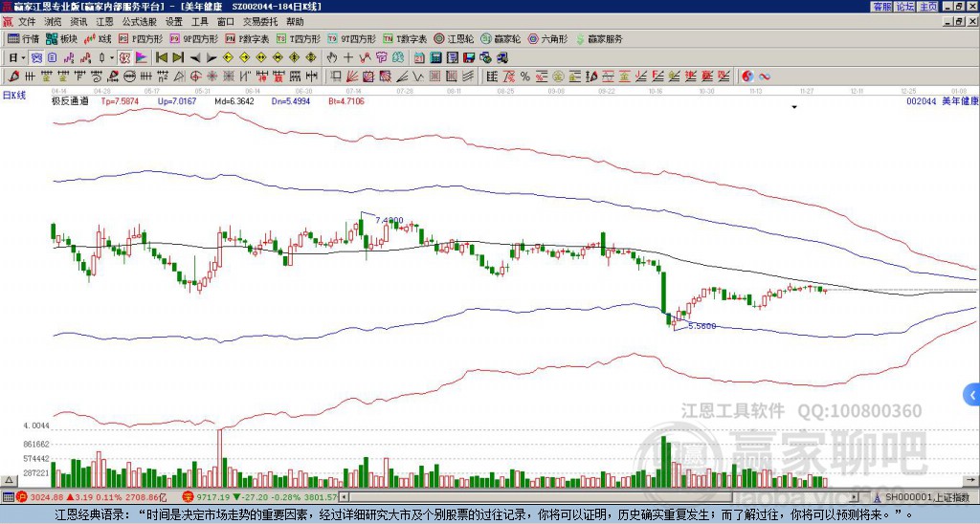Open the 资讯 menu
The width and height of the screenshot is (980, 524).
click(x=78, y=22)
